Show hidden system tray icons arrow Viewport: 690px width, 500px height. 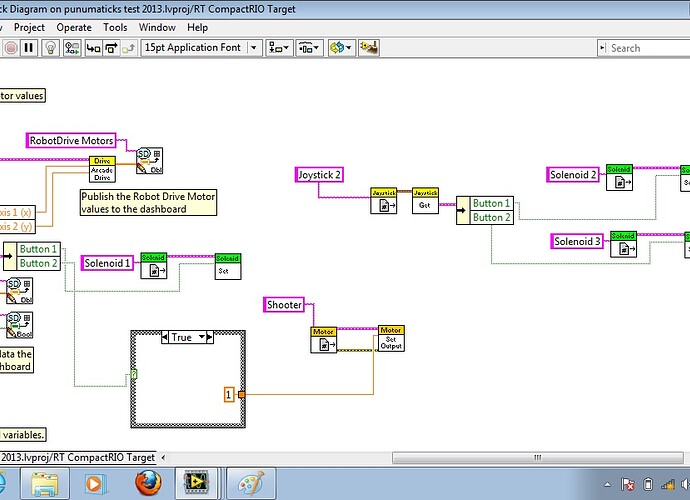coord(608,485)
